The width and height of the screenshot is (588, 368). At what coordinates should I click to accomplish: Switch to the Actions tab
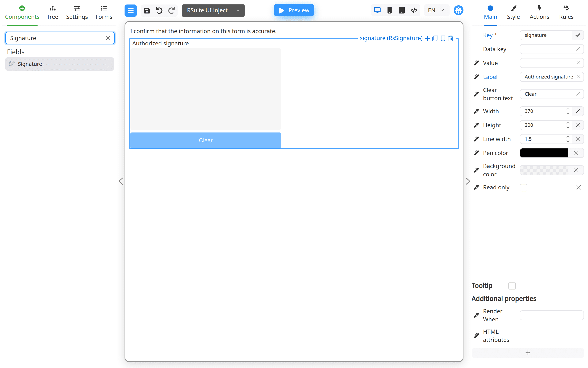pos(539,13)
